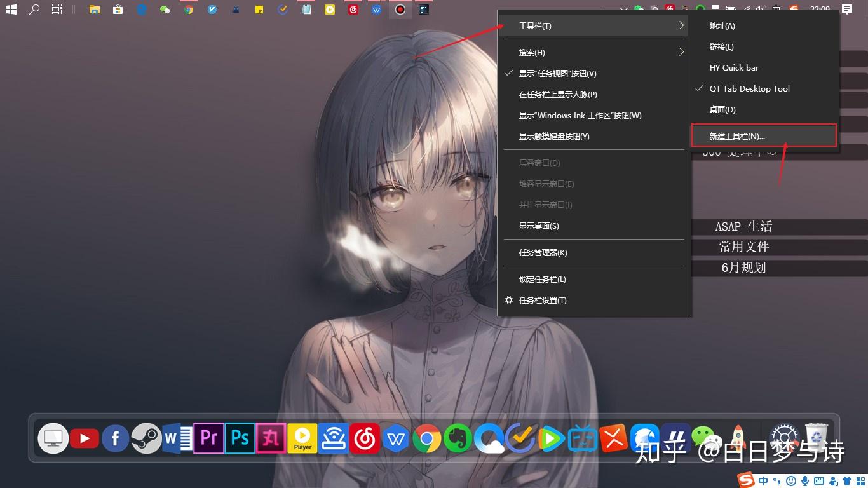Uncheck QT Tab Desktop Tool in the submenu
Screen dimensions: 868x488
pos(750,88)
